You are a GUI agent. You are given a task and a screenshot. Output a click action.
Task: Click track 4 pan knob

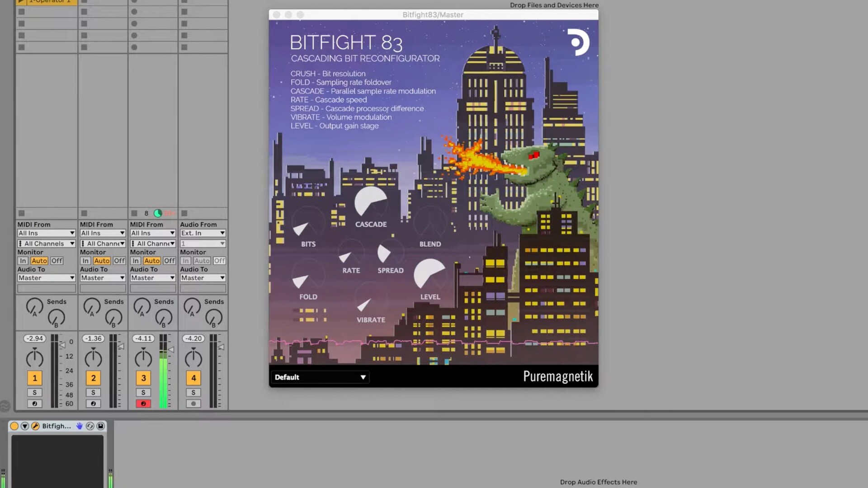pos(193,358)
